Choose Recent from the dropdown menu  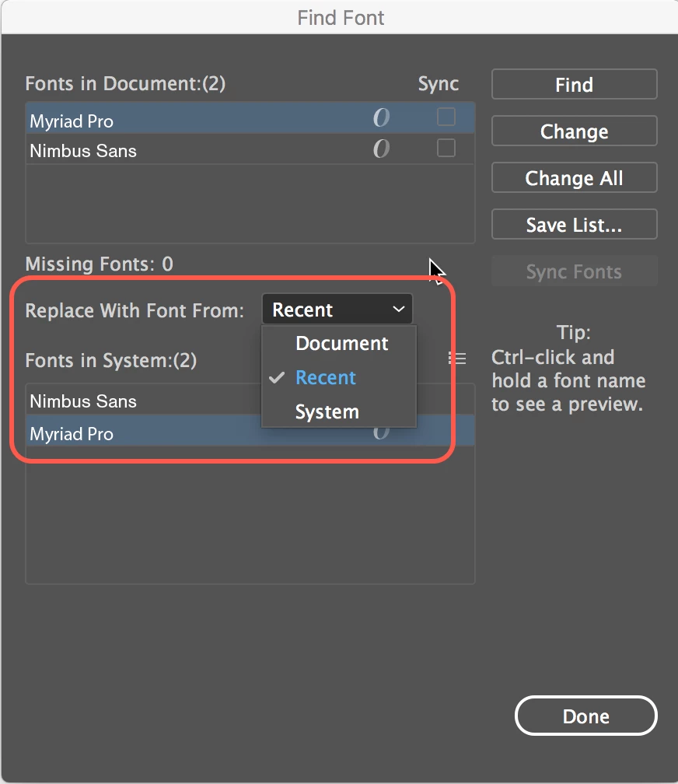click(339, 377)
